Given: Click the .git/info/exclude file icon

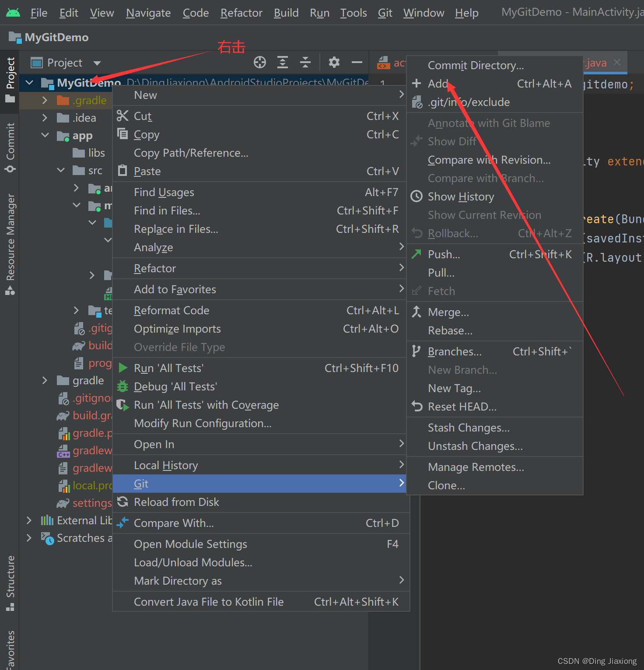Looking at the screenshot, I should (417, 102).
